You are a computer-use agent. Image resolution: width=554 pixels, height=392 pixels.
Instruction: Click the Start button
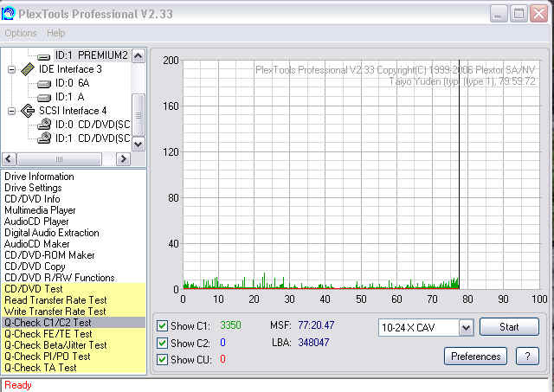click(x=509, y=327)
